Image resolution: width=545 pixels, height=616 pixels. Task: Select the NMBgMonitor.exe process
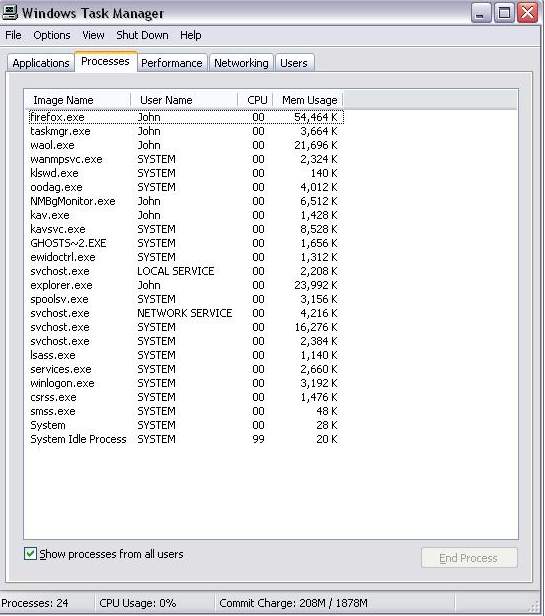[x=186, y=202]
